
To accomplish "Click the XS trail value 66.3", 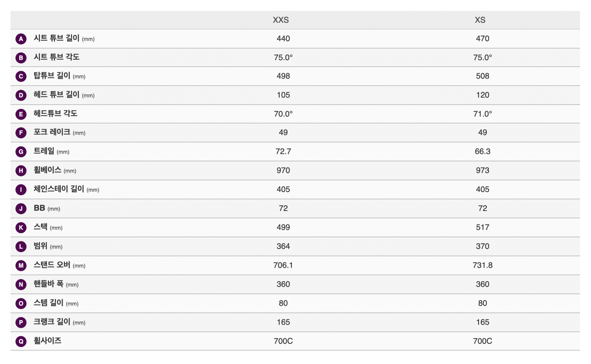I will pyautogui.click(x=482, y=151).
